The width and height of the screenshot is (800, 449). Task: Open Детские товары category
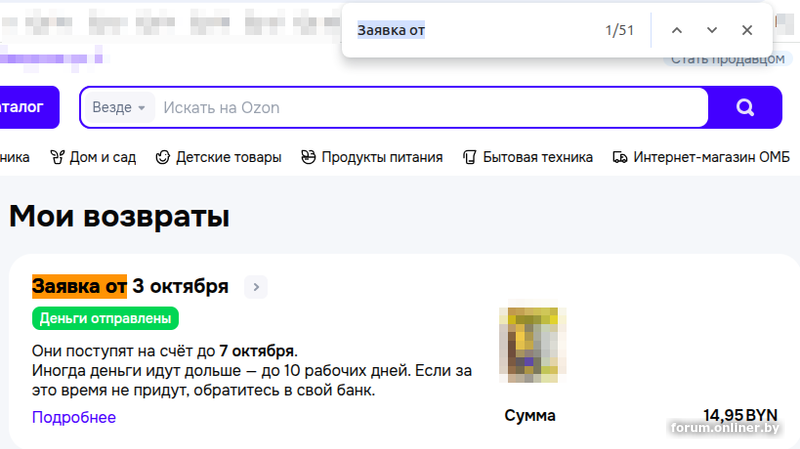click(x=218, y=157)
